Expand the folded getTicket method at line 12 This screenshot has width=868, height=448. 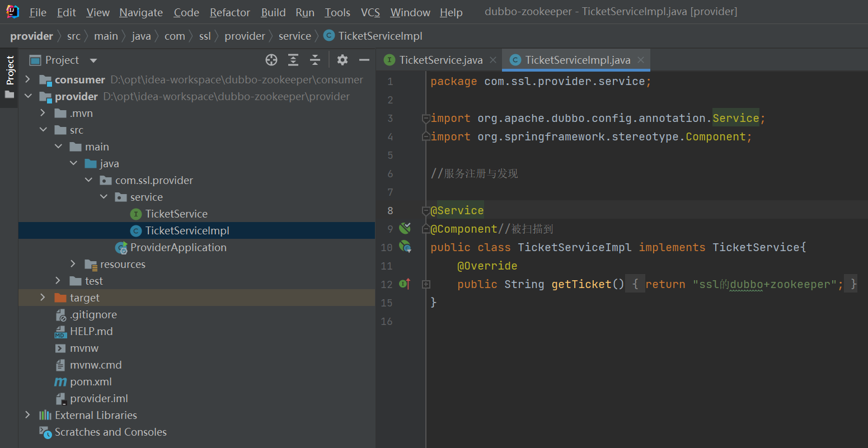(x=426, y=284)
